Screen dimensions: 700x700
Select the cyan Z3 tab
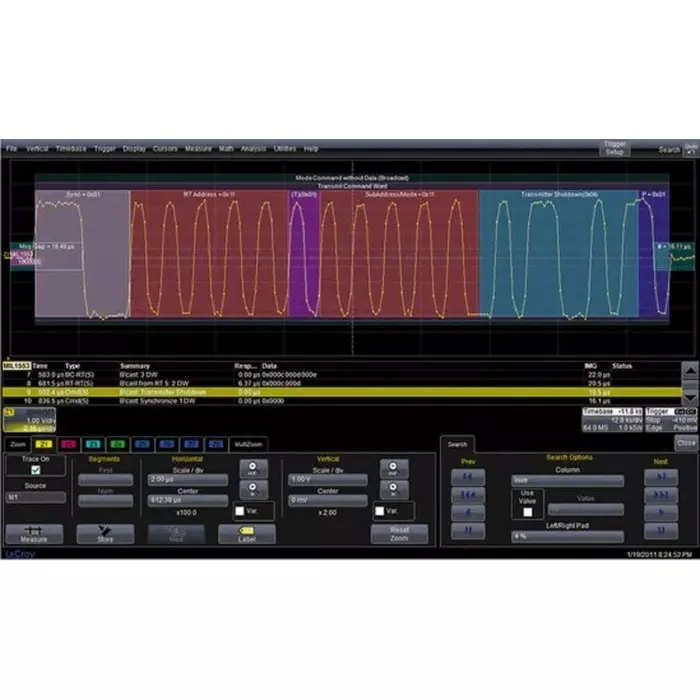93,444
